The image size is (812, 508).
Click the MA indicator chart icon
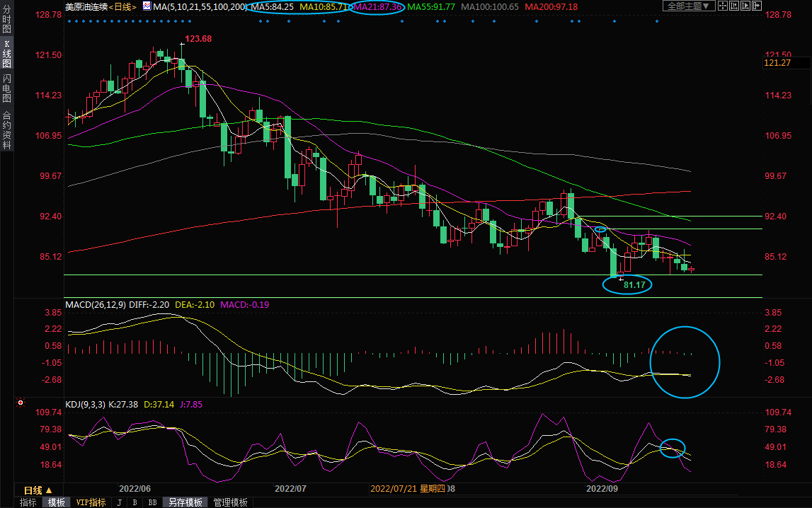click(147, 6)
